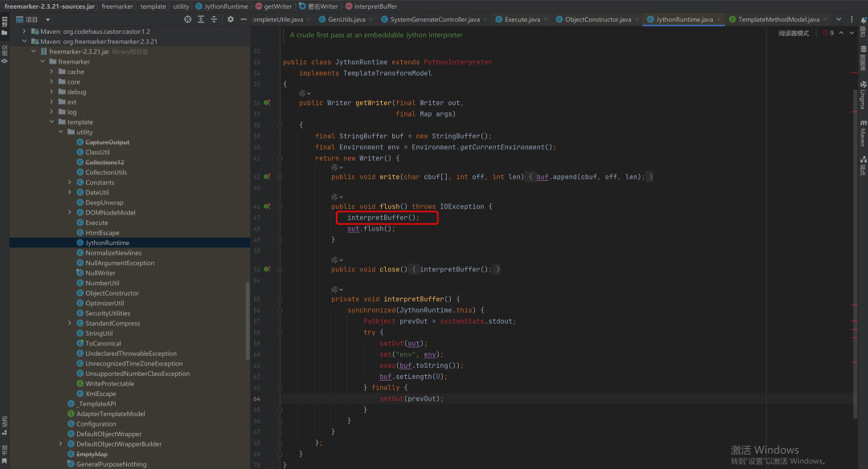Screen dimensions: 868x469
Task: Collapse the Maven freemarker 2.3.21 library node
Action: click(24, 42)
